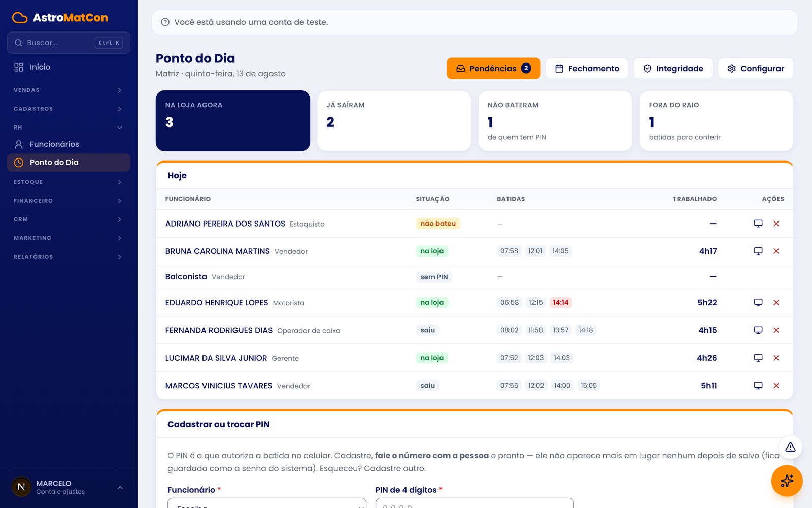Click the Início grid icon

point(19,67)
